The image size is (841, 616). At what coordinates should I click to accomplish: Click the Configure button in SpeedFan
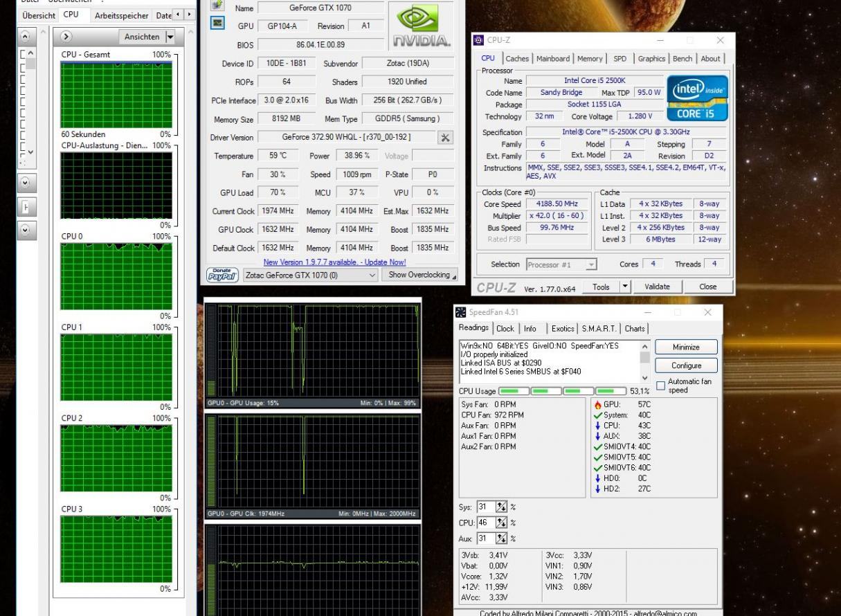tap(686, 365)
